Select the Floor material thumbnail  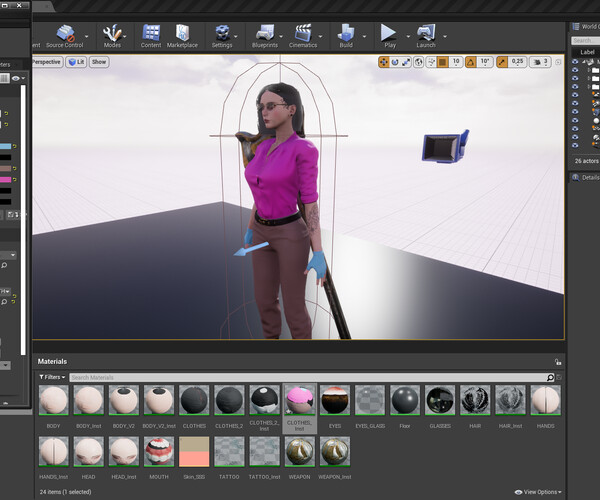point(405,400)
